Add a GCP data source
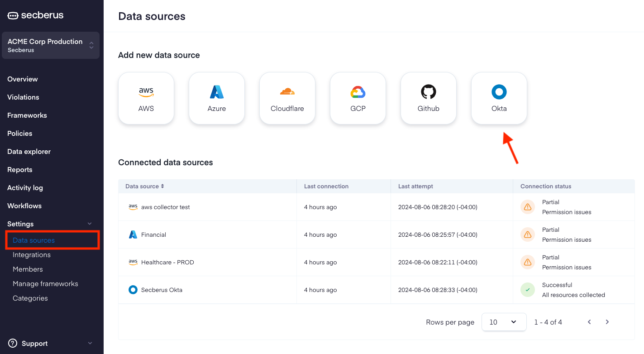 pyautogui.click(x=358, y=98)
